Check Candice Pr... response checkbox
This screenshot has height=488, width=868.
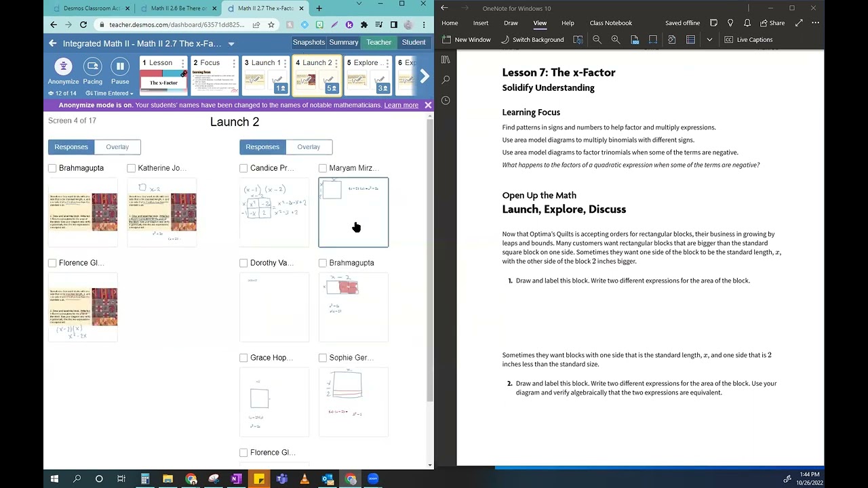click(x=243, y=168)
